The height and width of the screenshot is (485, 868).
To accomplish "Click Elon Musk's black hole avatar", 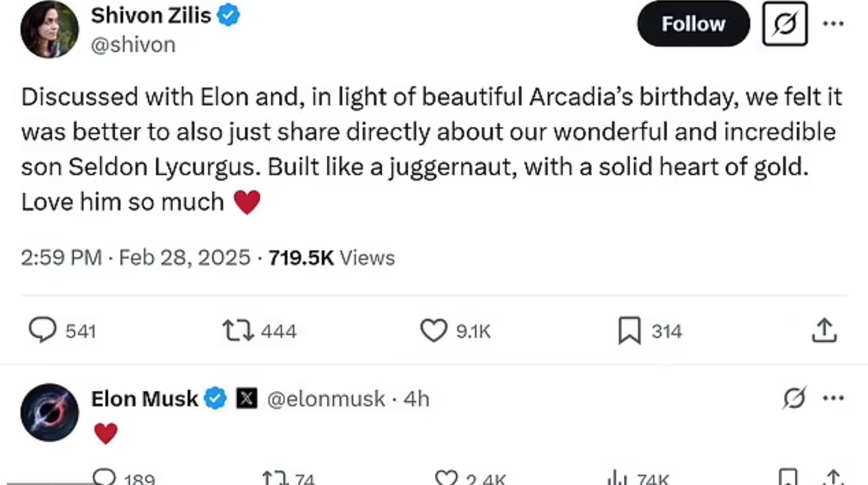I will tap(50, 412).
